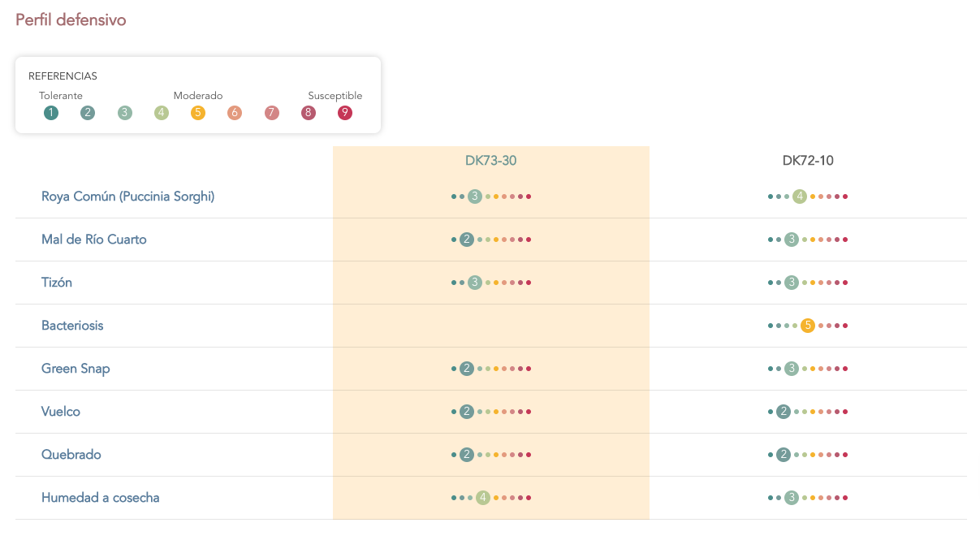Click legend circle number 1 under Tolerante
Viewport: 980px width, 540px height.
51,113
